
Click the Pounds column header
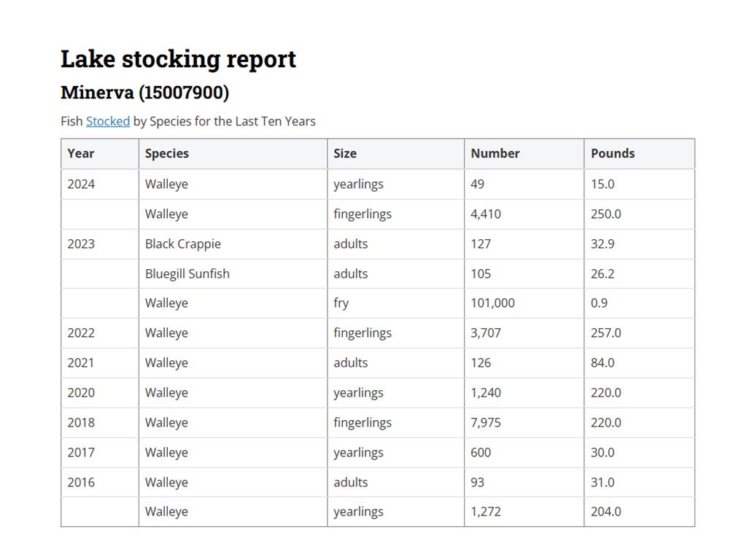(x=613, y=153)
